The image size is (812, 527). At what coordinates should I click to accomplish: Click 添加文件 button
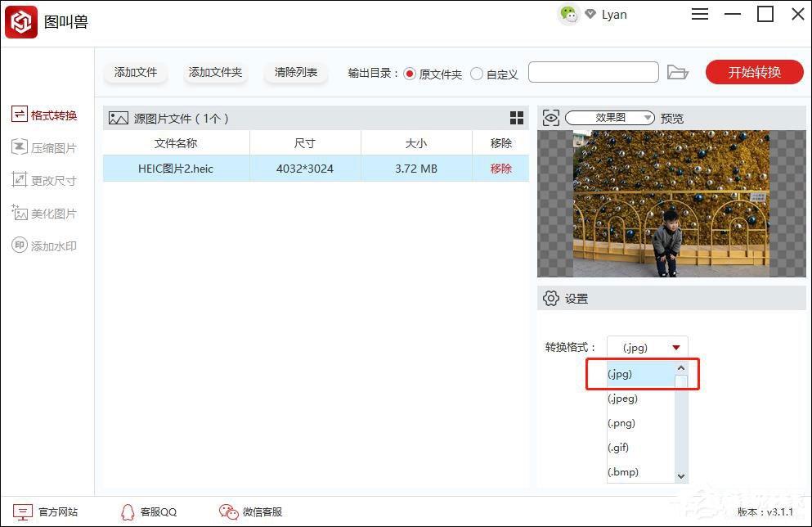(x=136, y=72)
